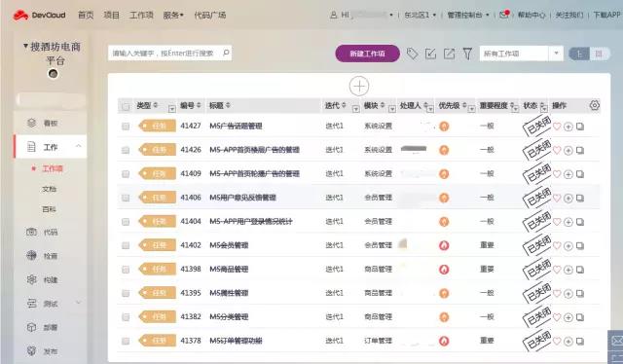Screen dimensions: 623x364
Task: Check the box for item 41398
Action: [126, 270]
